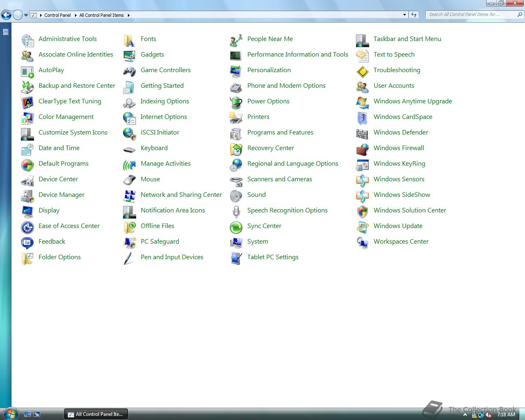Click the Recovery Center icon
Image resolution: width=525 pixels, height=420 pixels.
(x=236, y=149)
